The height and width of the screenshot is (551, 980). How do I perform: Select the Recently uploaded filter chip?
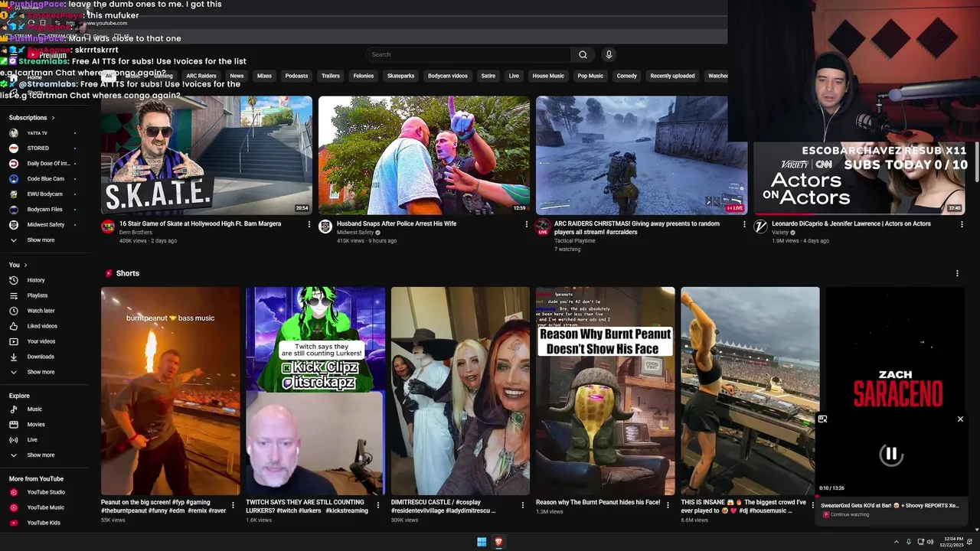click(672, 76)
